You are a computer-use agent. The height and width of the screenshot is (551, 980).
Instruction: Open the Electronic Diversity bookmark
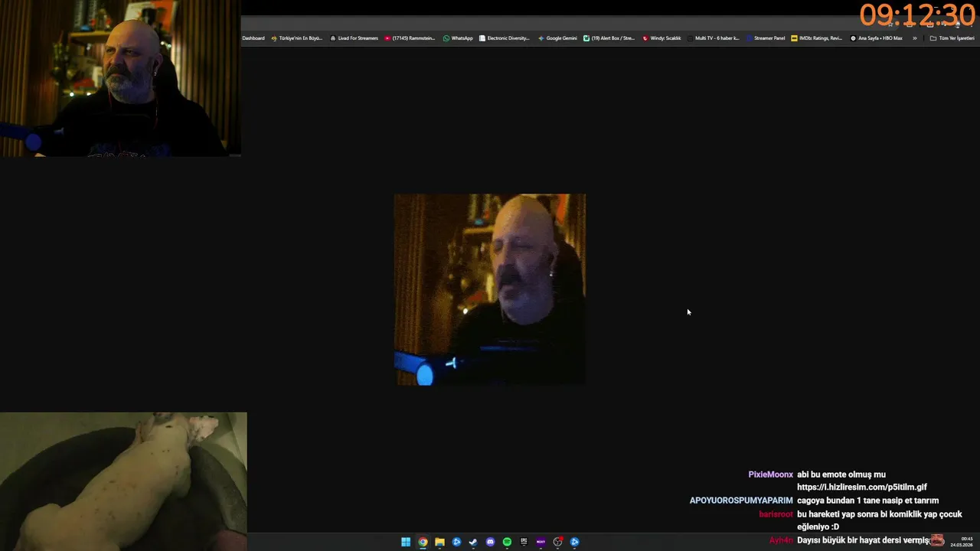tap(505, 38)
